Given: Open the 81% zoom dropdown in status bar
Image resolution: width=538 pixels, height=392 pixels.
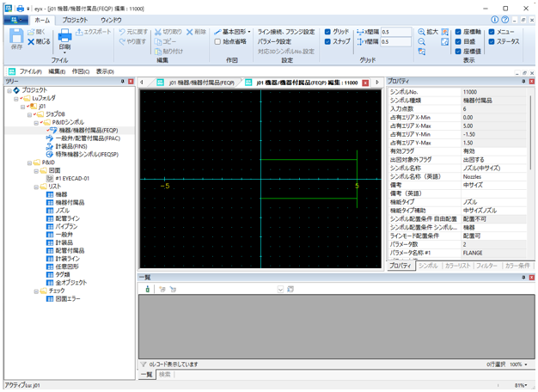Looking at the screenshot, I should (526, 385).
